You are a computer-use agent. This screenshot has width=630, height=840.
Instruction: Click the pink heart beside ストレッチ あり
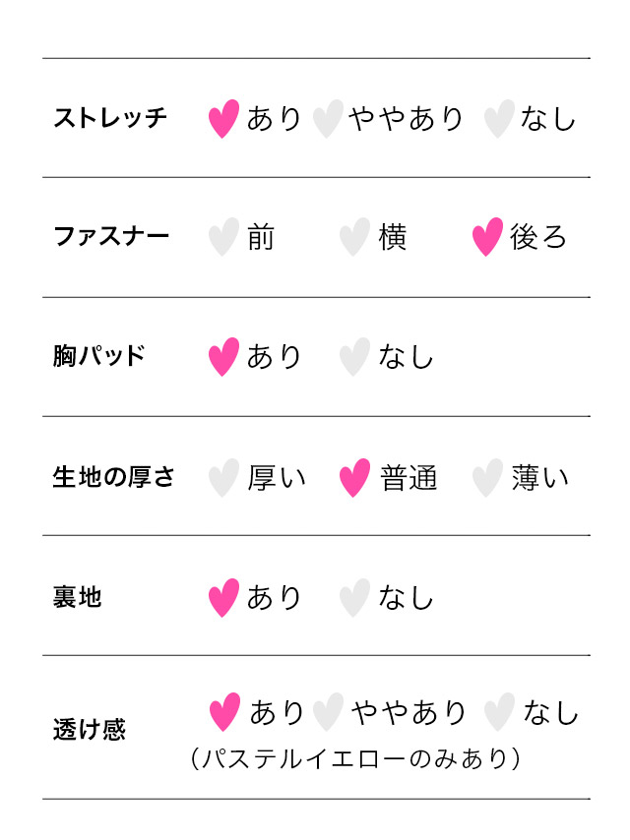coord(223,118)
